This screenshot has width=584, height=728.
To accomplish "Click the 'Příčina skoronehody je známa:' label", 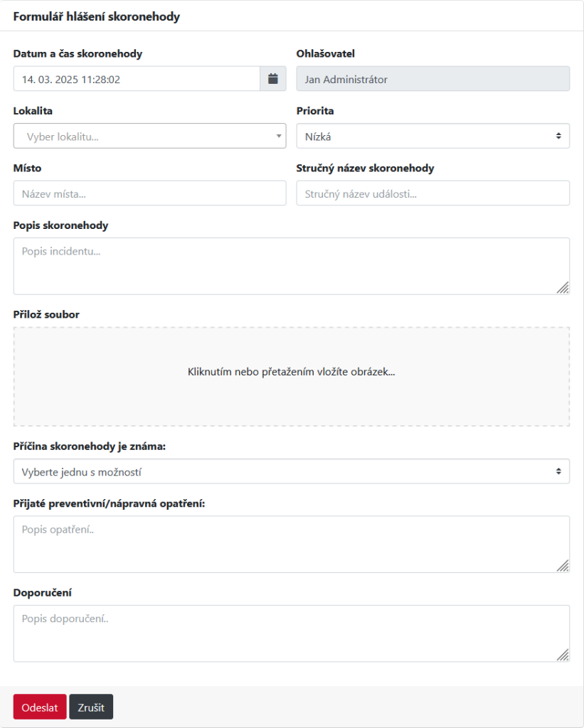I will click(89, 446).
